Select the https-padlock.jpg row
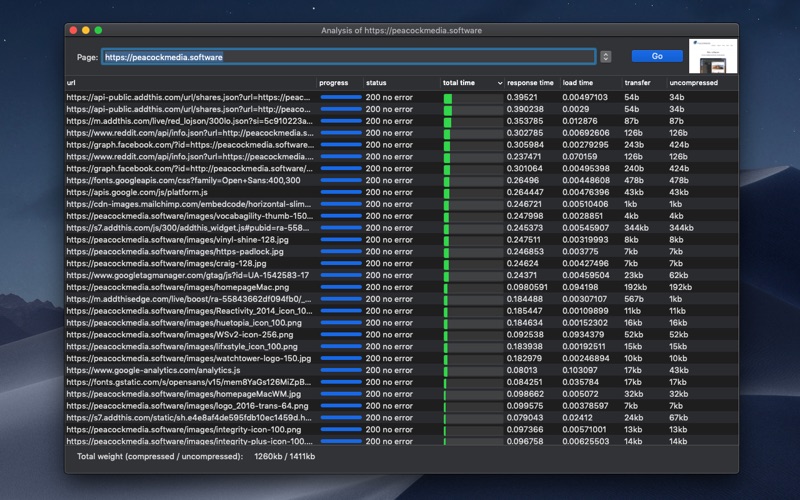This screenshot has width=800, height=500. 402,252
